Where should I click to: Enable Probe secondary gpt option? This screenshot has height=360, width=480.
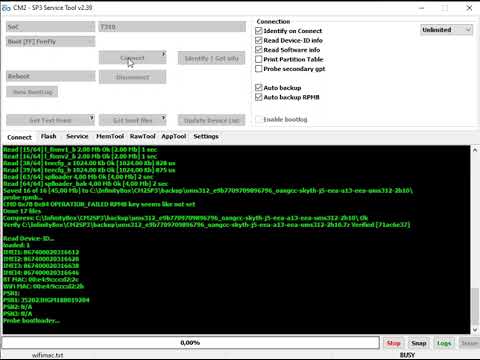click(259, 69)
